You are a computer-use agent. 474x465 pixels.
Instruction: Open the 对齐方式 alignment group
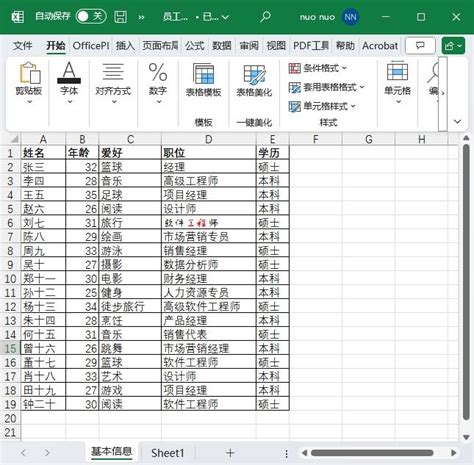113,83
